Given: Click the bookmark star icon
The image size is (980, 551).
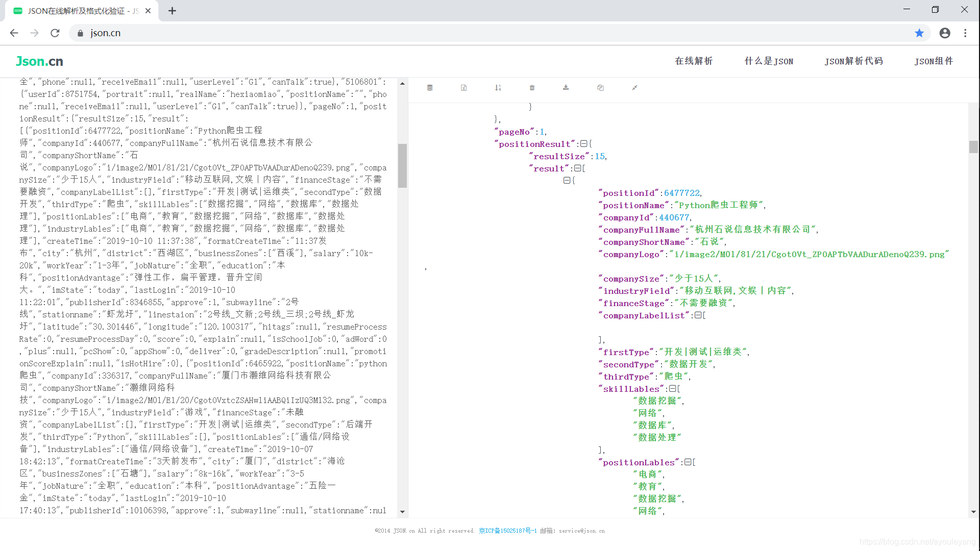Looking at the screenshot, I should point(919,33).
